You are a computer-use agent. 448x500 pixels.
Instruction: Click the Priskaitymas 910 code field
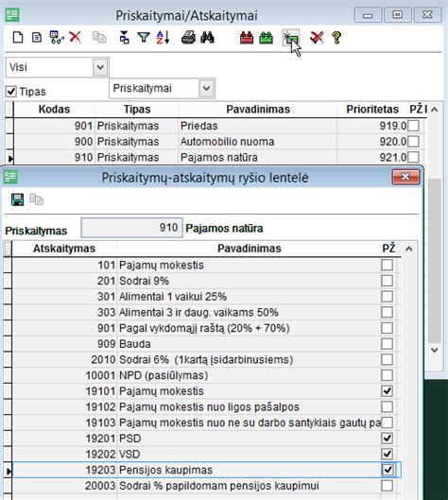(x=131, y=228)
